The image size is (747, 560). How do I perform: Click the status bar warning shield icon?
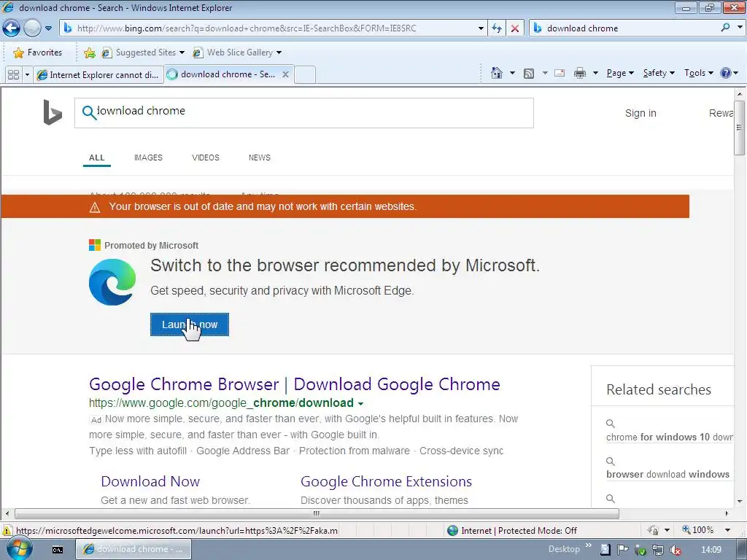pos(7,531)
